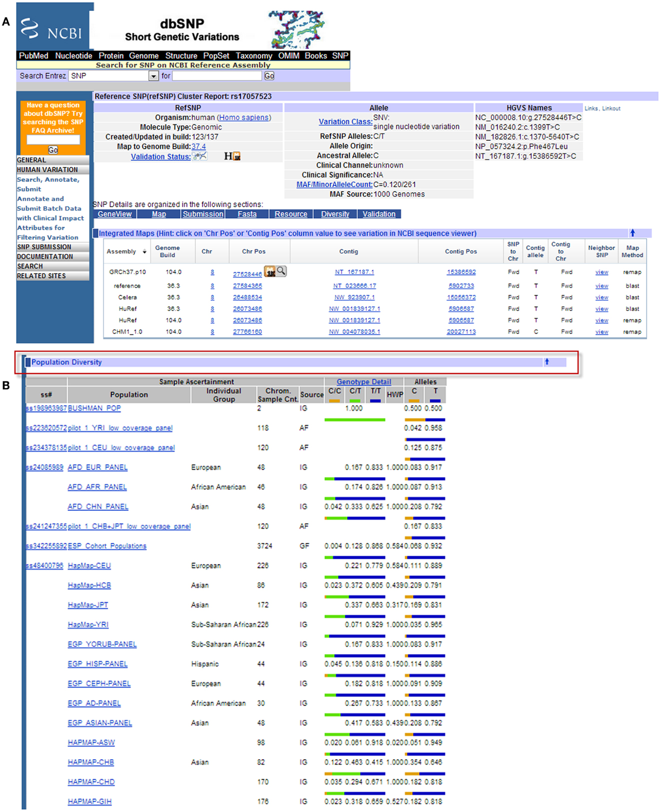Open the Homo sapiens link
The image size is (661, 812).
[x=244, y=117]
